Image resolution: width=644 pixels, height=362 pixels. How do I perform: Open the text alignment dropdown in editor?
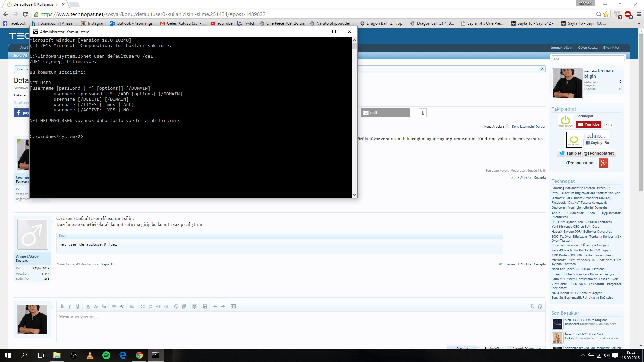132,306
